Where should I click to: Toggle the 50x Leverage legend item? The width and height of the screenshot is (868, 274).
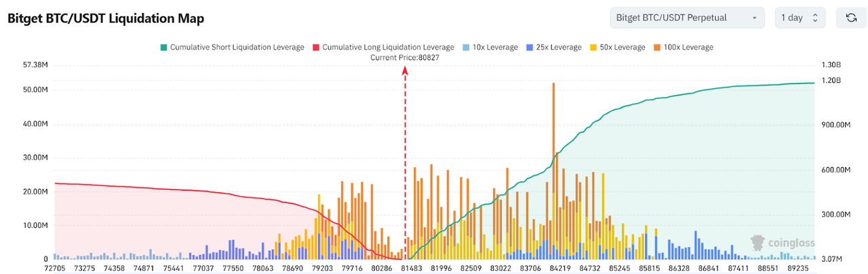(x=617, y=47)
